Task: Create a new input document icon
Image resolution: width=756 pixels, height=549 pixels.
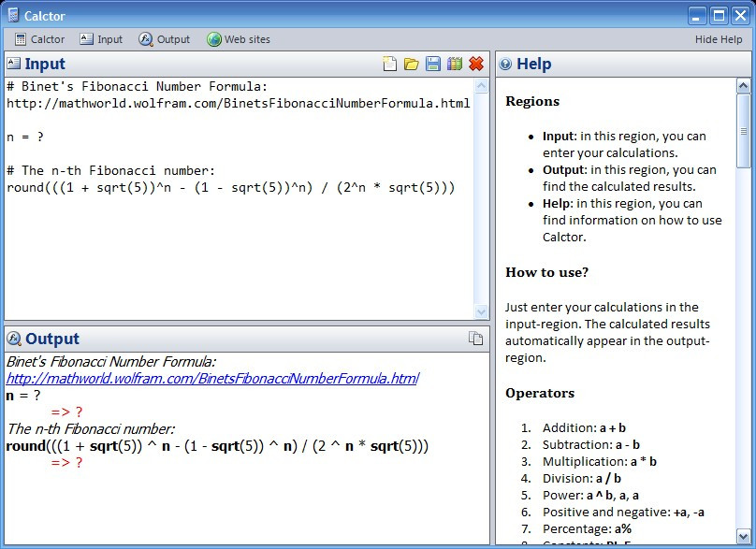Action: tap(389, 64)
